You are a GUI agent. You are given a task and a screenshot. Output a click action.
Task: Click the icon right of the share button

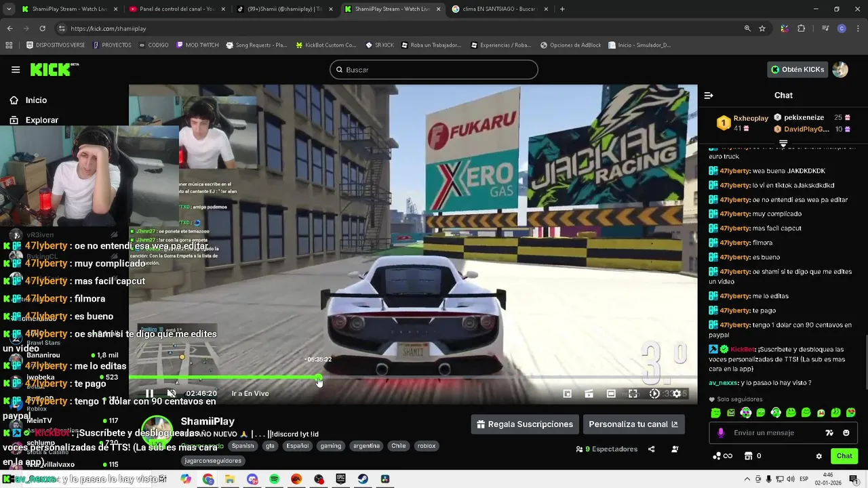click(675, 449)
